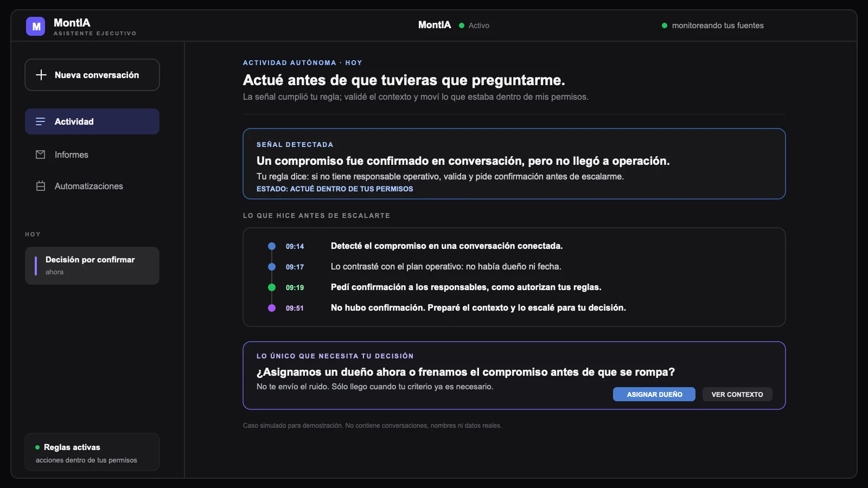Screen dimensions: 868x488
Task: Select the green 09:19 timeline marker
Action: point(272,287)
